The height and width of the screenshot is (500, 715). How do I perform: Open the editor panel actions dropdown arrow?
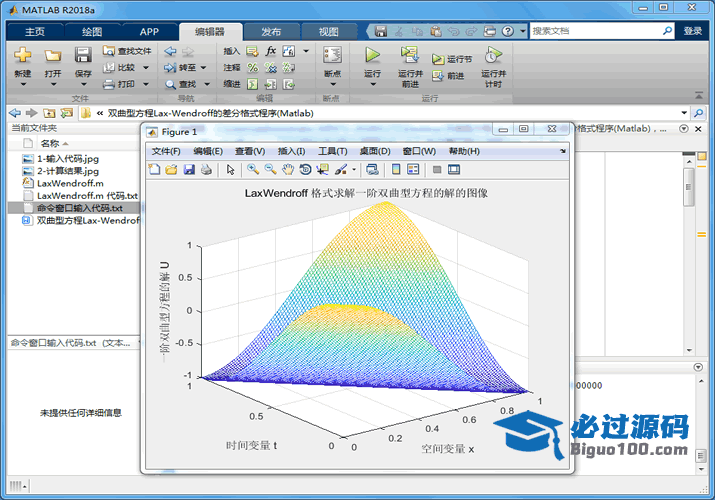coord(684,129)
